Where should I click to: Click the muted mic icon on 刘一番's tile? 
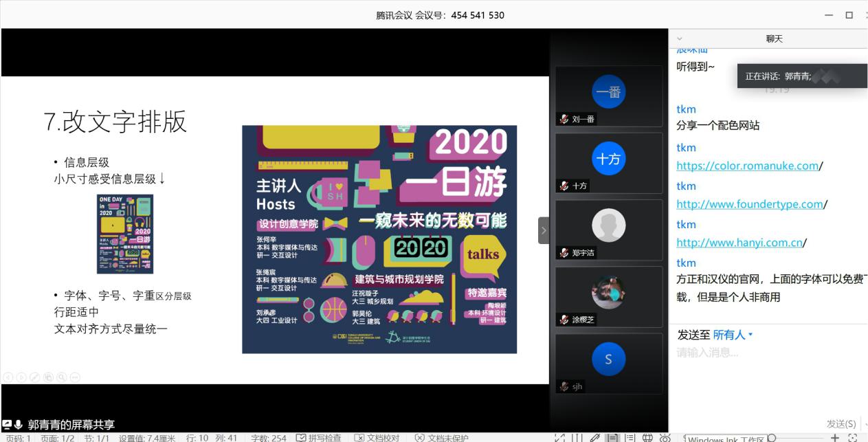coord(564,119)
